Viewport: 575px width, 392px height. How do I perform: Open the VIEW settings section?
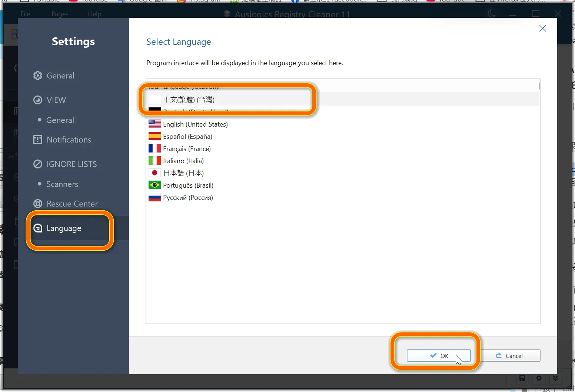coord(50,100)
